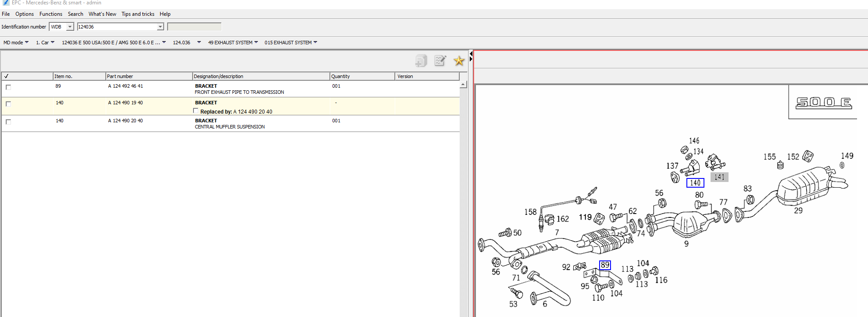This screenshot has height=317, width=868.
Task: Open the Search menu
Action: coord(75,14)
